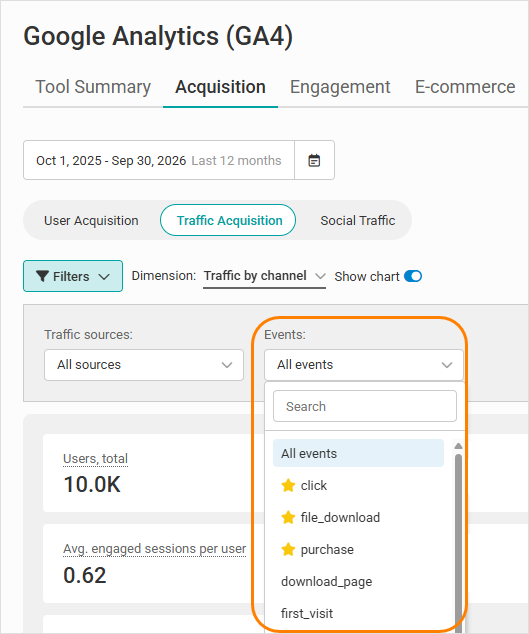Screen dimensions: 529x634
Task: Select Traffic Acquisition report
Action: tap(228, 220)
